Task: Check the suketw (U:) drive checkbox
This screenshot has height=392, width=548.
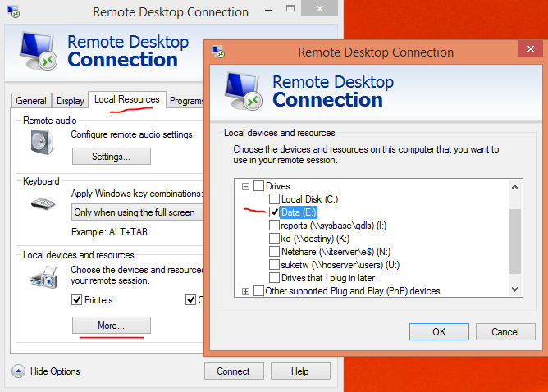Action: point(274,265)
